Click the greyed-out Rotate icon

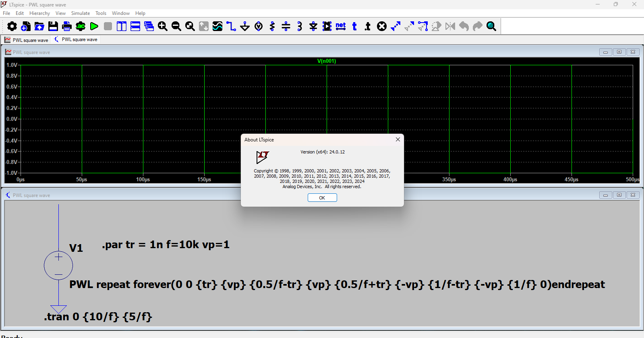click(437, 26)
